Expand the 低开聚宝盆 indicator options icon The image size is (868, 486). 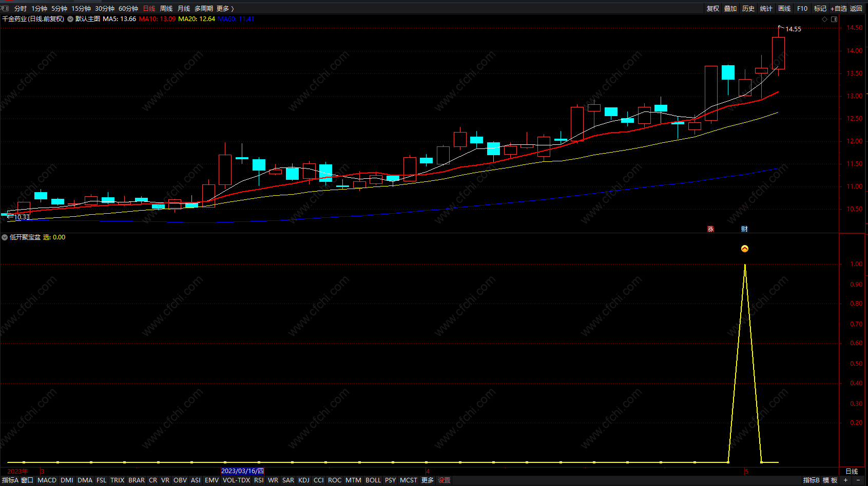click(5, 237)
